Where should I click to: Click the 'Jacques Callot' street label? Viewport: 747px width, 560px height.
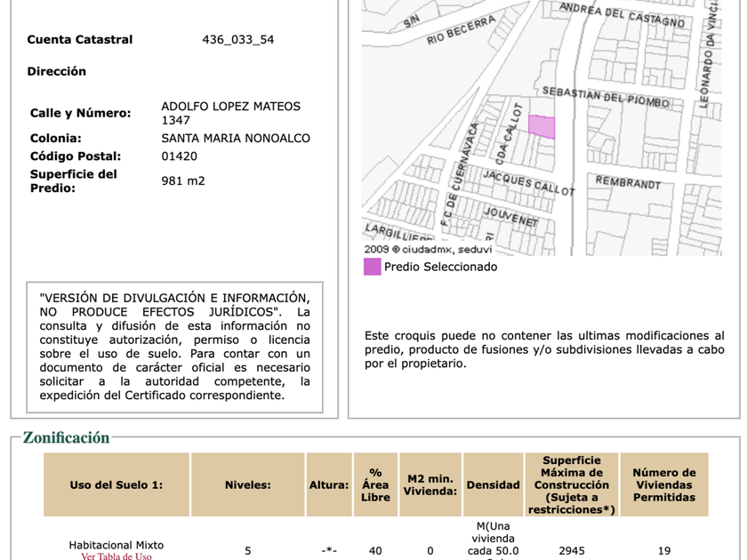(x=529, y=182)
